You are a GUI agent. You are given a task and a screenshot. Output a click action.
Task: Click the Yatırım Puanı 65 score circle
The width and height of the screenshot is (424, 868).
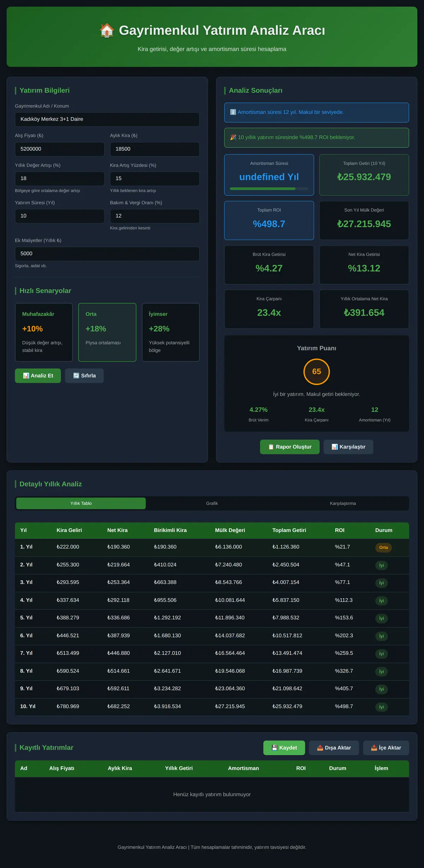[x=317, y=371]
